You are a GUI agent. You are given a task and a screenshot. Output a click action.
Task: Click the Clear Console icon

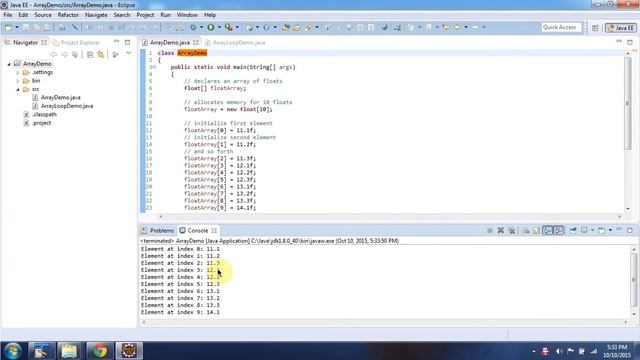tap(526, 231)
